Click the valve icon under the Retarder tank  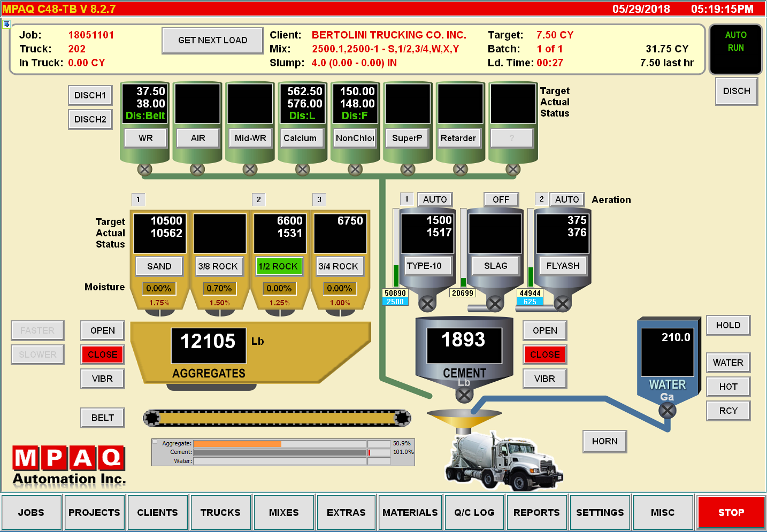click(x=461, y=169)
